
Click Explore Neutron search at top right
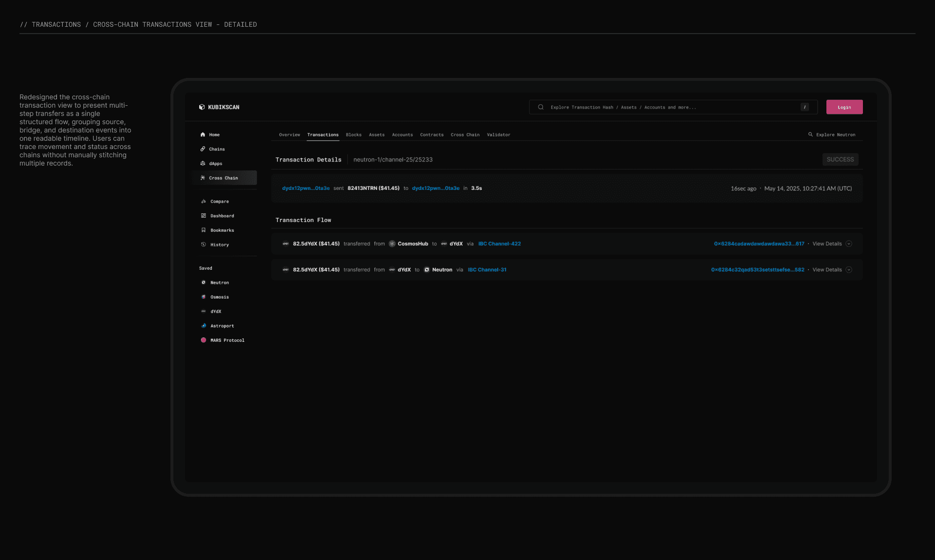tap(832, 135)
